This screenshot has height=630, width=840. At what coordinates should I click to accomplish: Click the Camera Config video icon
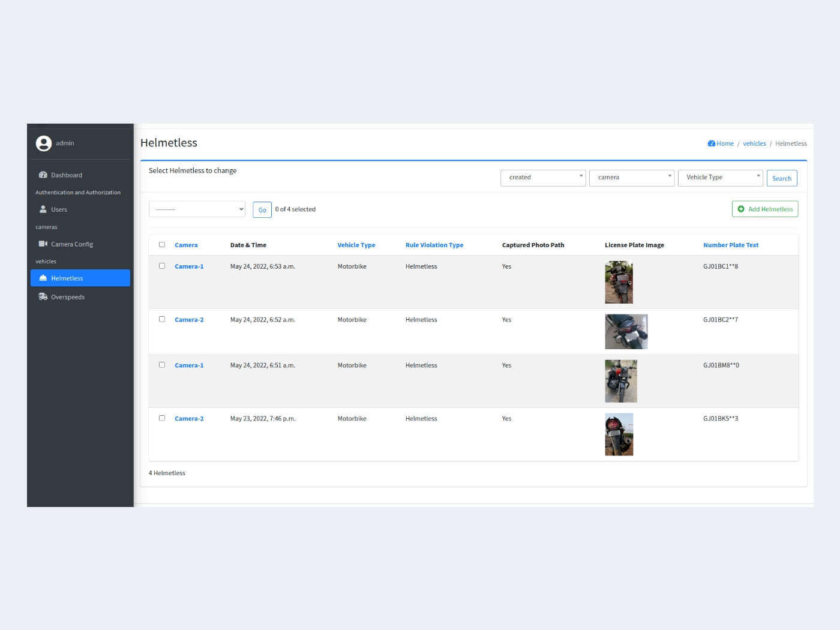click(43, 244)
